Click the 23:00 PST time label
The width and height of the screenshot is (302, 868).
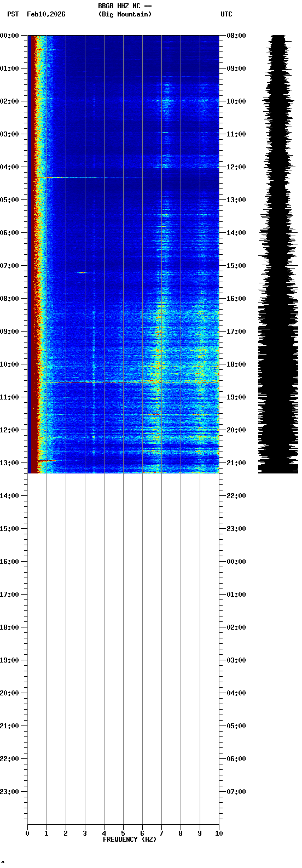tap(10, 792)
